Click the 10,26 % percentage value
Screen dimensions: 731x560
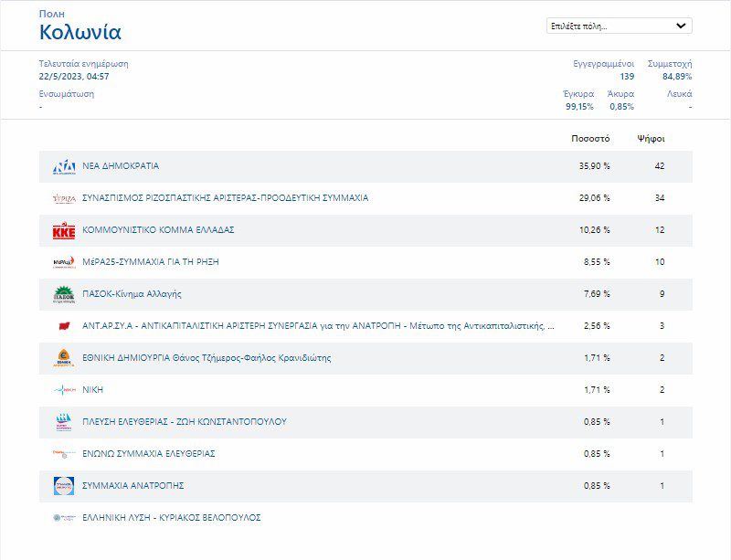(595, 230)
